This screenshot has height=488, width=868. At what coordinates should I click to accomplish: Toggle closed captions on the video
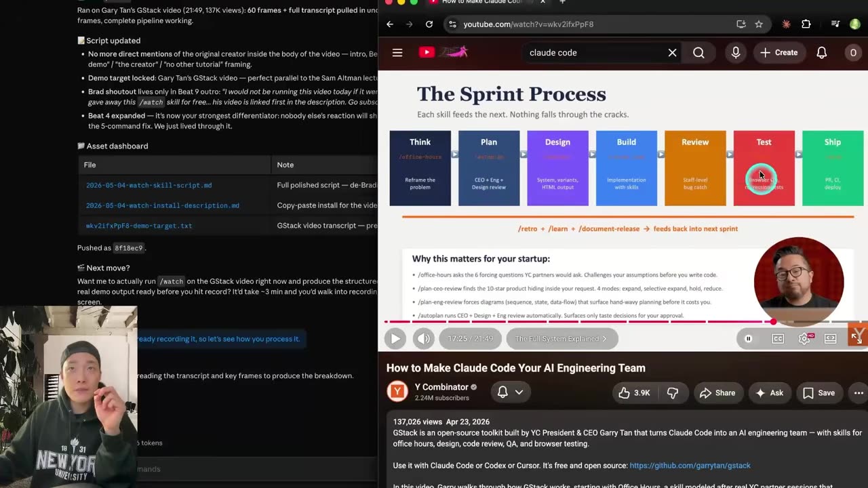pos(778,339)
